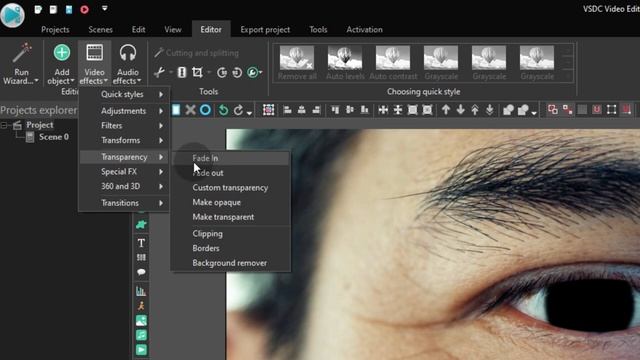
Task: Open the Tools ribbon tab
Action: tap(318, 29)
